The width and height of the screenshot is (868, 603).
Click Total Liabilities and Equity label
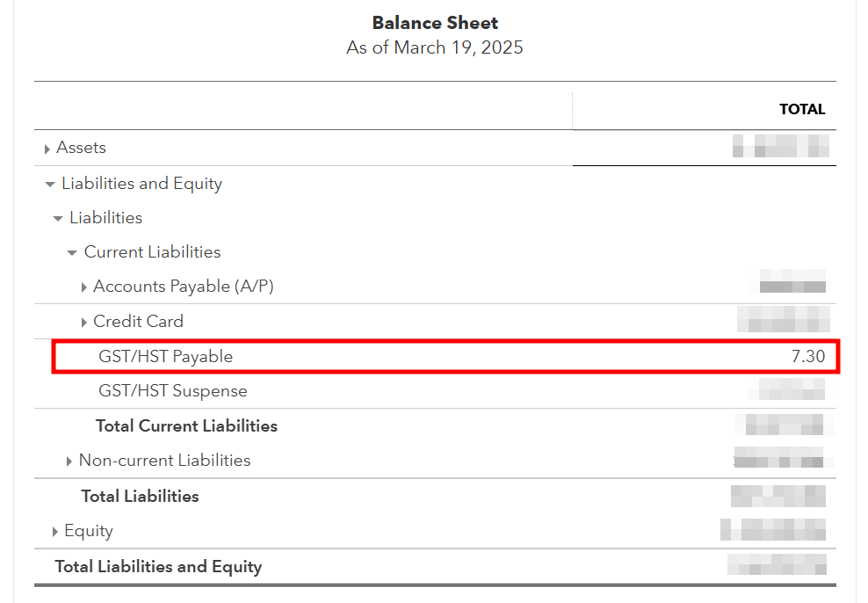(158, 567)
